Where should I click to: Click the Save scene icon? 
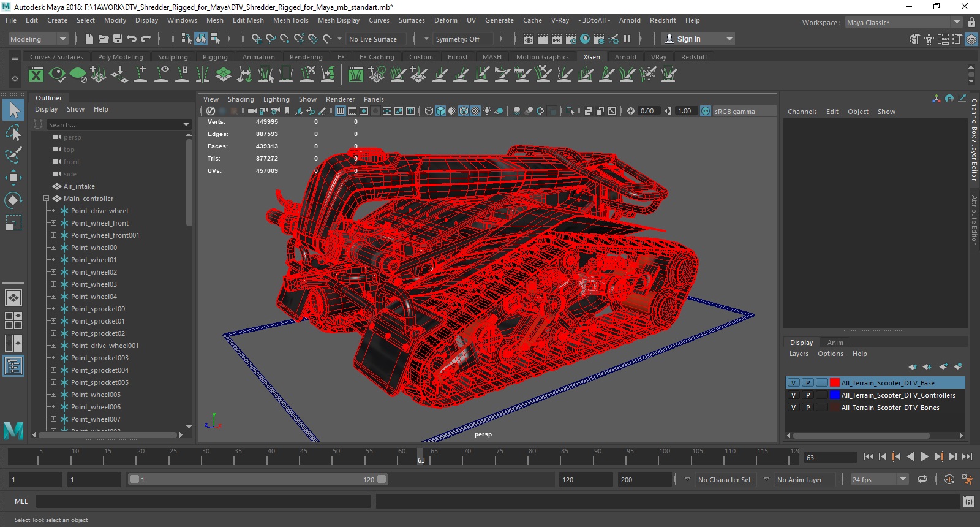(x=118, y=39)
